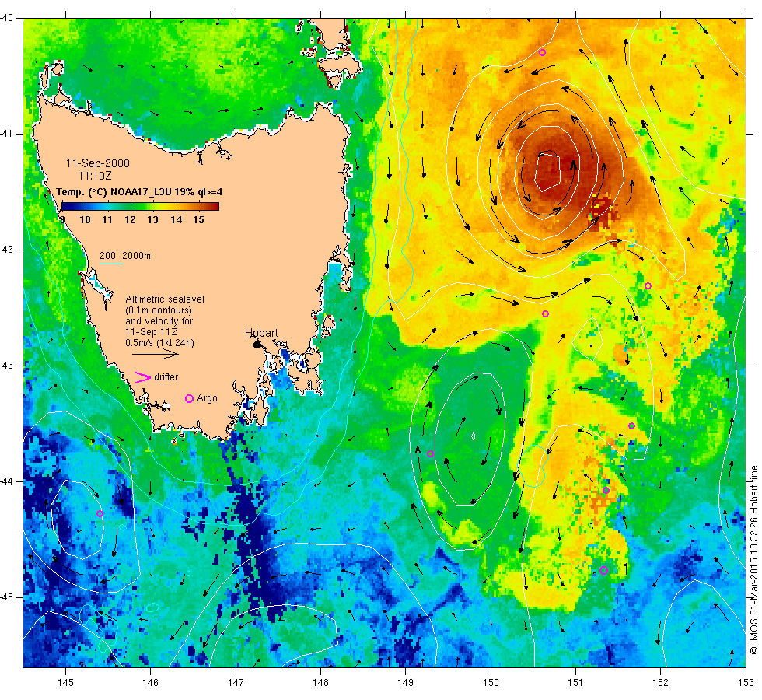
Task: Click the magenta drifter legend symbol
Action: pos(142,378)
